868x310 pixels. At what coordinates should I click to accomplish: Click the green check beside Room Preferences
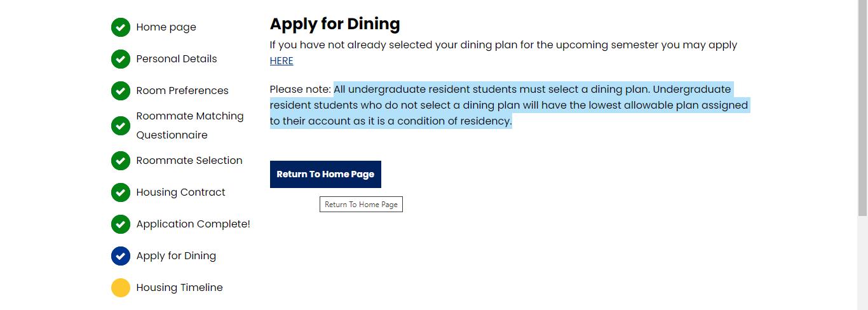coord(121,91)
